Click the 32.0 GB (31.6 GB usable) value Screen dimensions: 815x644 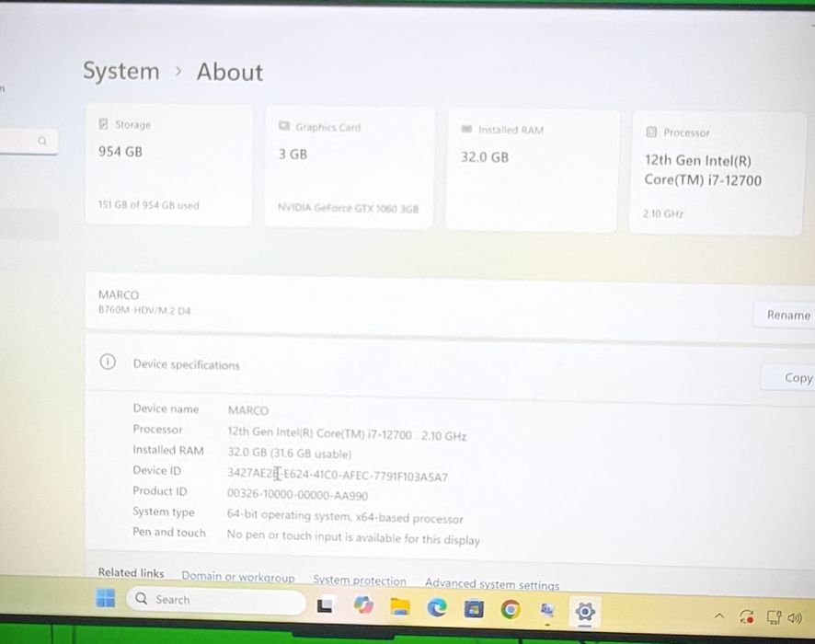(x=290, y=454)
